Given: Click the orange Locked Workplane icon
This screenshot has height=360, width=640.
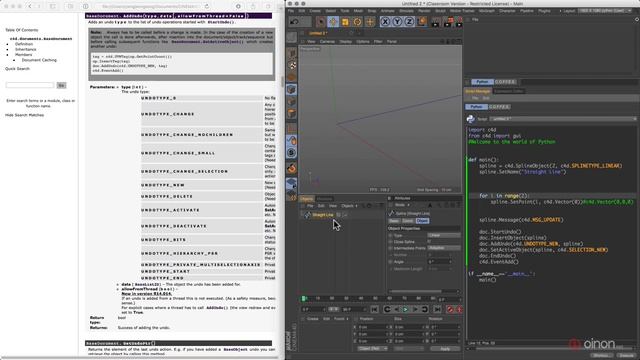Looking at the screenshot, I should [291, 168].
